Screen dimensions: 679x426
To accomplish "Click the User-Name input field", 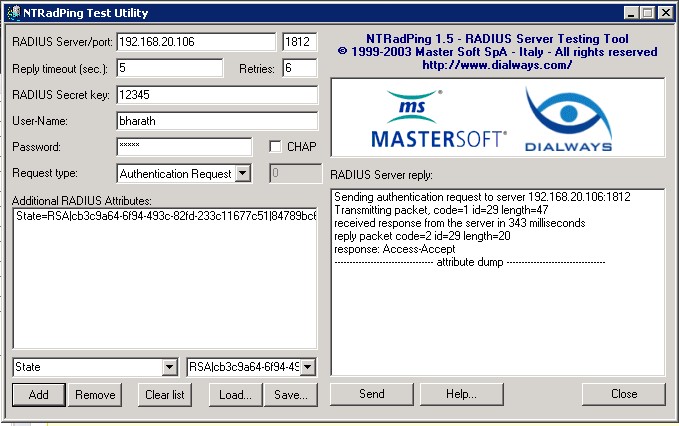I will click(216, 120).
